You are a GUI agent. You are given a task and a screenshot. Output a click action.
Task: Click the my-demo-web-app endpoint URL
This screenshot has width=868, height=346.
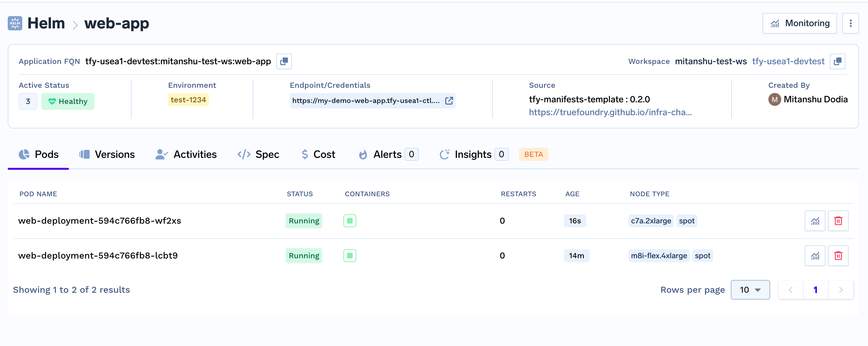tap(366, 100)
